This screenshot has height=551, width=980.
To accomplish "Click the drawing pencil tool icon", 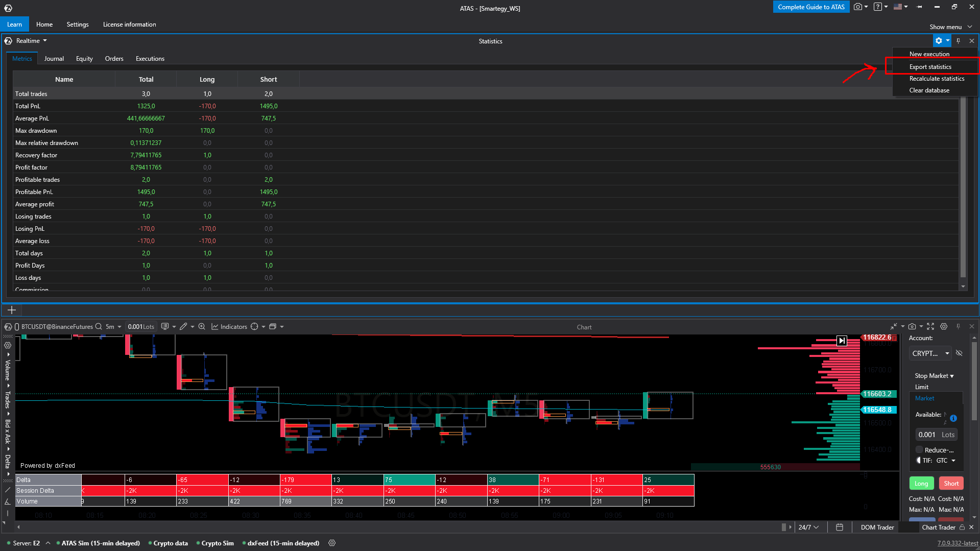I will [x=183, y=327].
